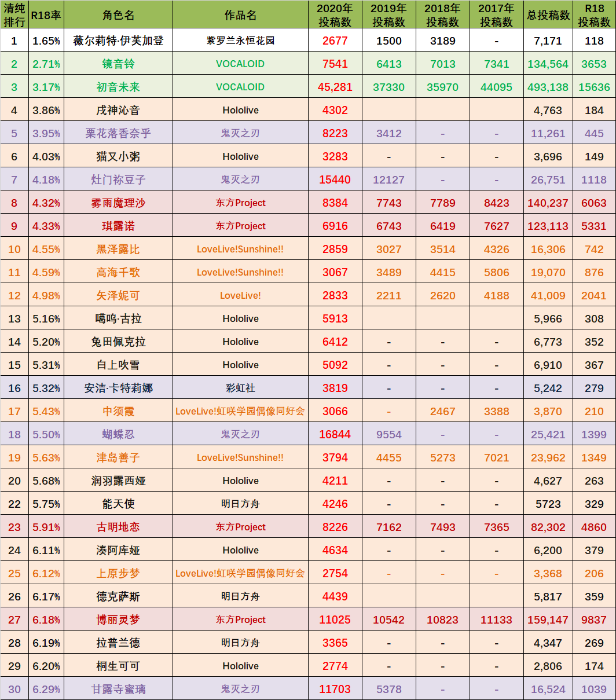Select character name "薇尔莉特·伊芙加登"

(118, 41)
